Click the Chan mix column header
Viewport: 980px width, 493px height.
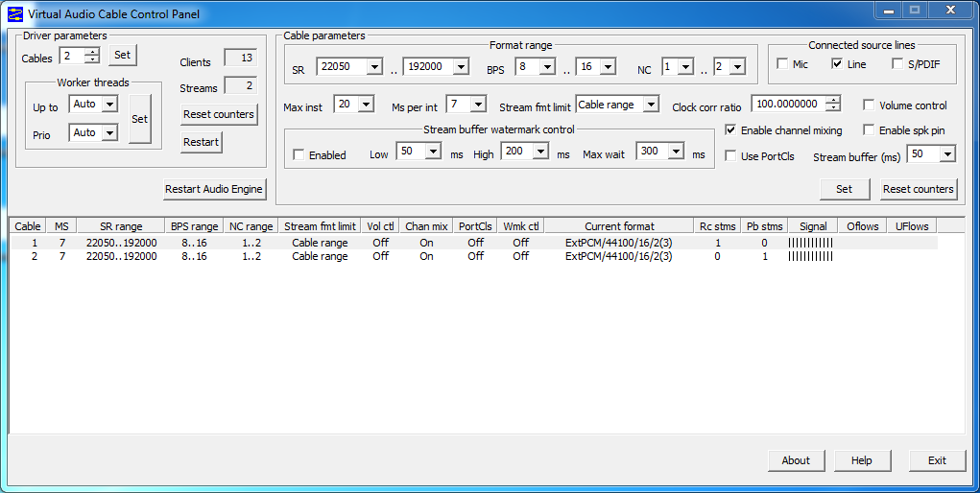pos(426,226)
